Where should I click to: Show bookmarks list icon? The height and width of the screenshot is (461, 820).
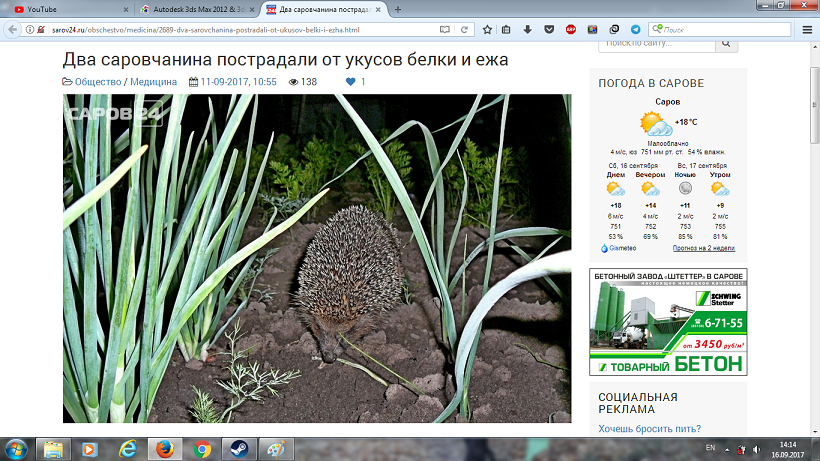[506, 30]
